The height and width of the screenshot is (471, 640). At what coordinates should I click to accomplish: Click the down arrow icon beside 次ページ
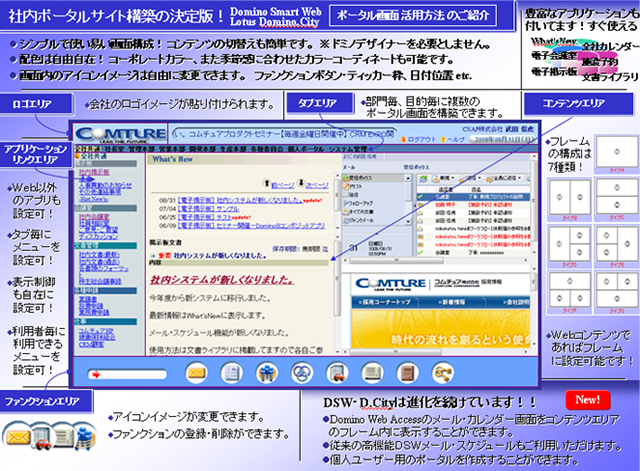tap(301, 183)
